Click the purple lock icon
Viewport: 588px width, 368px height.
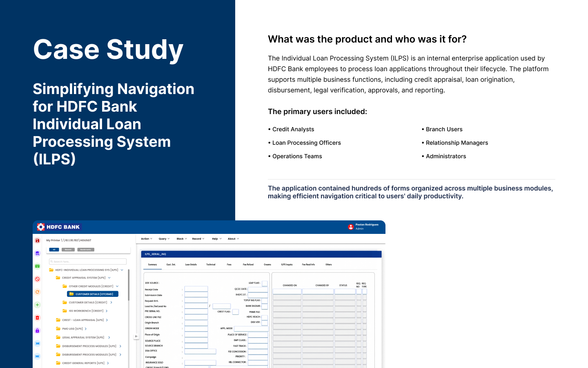coord(37,330)
